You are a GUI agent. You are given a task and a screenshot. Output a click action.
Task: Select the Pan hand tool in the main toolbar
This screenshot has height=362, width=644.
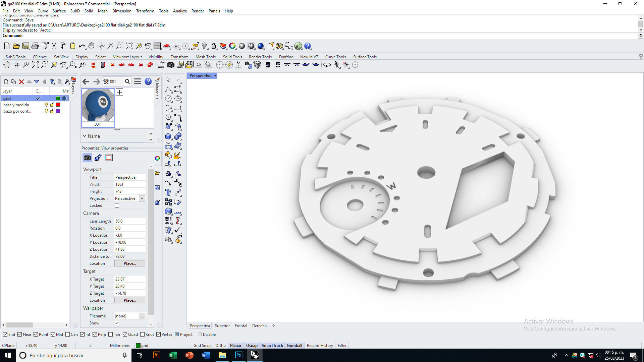pos(91,46)
